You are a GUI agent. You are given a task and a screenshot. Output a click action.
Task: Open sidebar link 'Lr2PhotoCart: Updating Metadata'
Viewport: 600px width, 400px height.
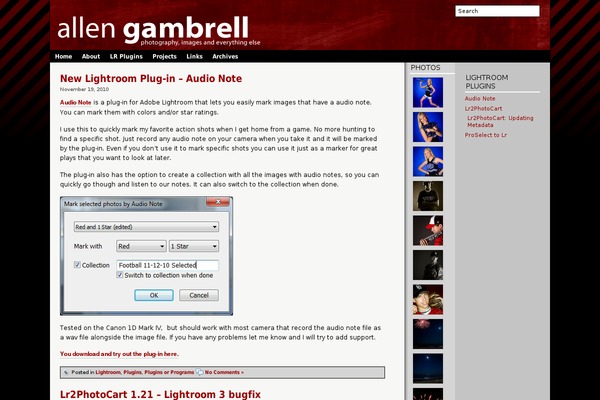(x=500, y=121)
